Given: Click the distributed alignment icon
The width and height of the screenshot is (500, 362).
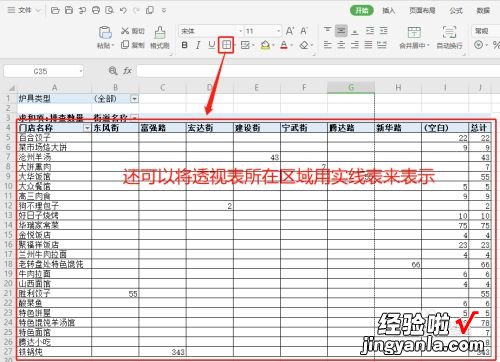Looking at the screenshot, I should click(x=382, y=45).
